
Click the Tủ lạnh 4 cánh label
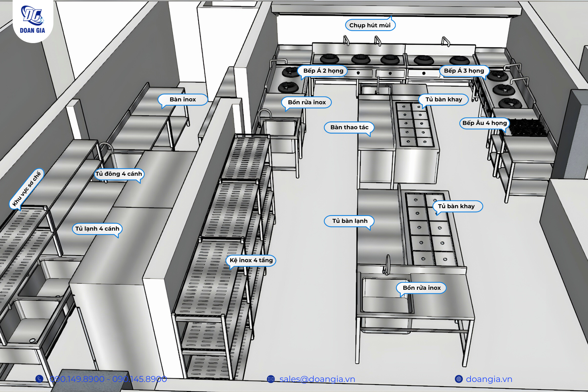coord(97,229)
